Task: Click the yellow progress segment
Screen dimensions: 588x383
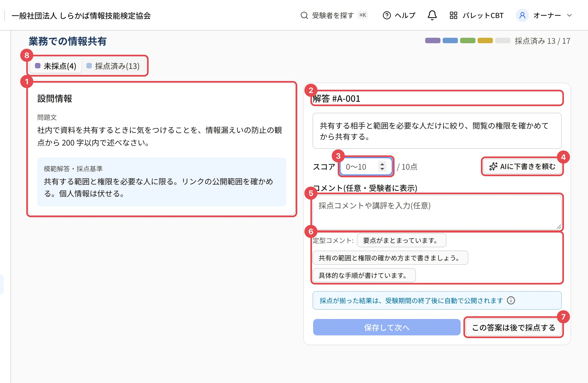Action: (x=485, y=40)
